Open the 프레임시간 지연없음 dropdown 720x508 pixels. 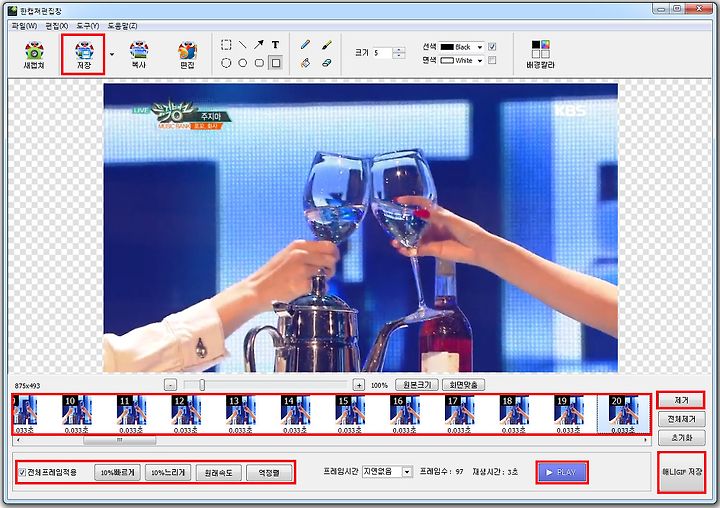(x=406, y=472)
